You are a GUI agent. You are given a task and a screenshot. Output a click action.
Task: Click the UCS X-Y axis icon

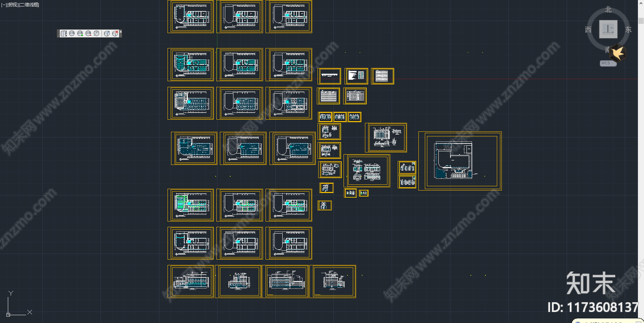pos(19,303)
